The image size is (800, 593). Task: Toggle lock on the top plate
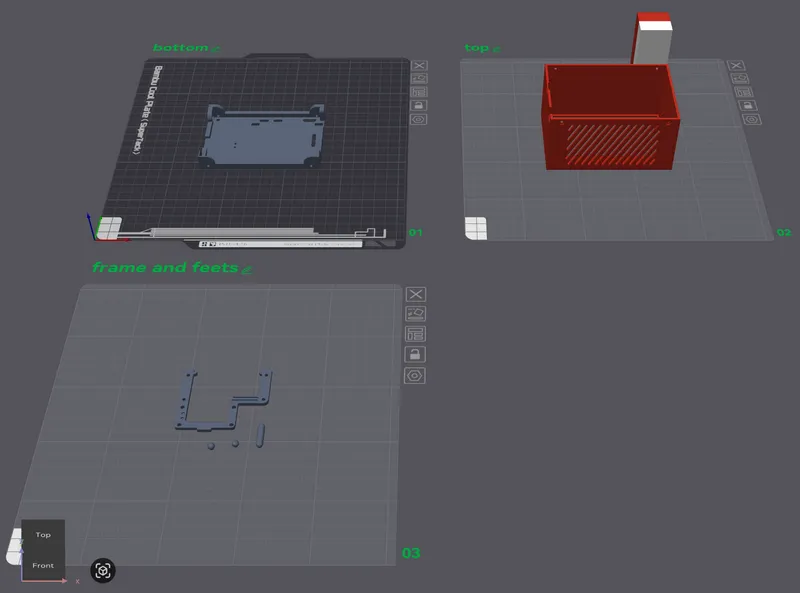coord(747,106)
